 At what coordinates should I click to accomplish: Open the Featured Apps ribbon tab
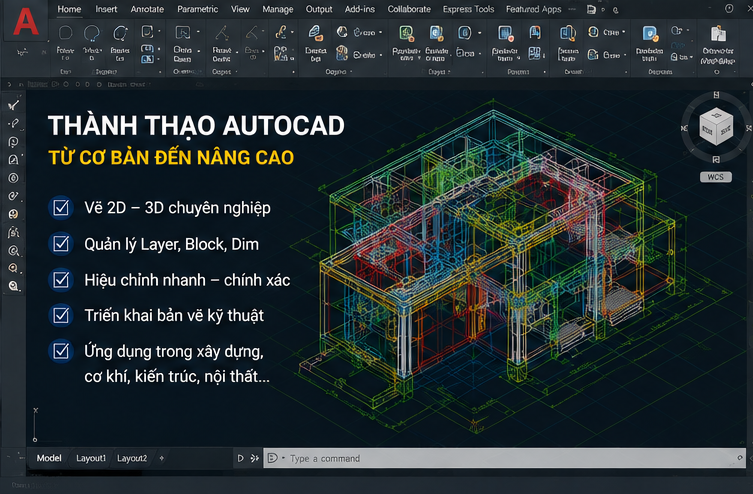[534, 9]
